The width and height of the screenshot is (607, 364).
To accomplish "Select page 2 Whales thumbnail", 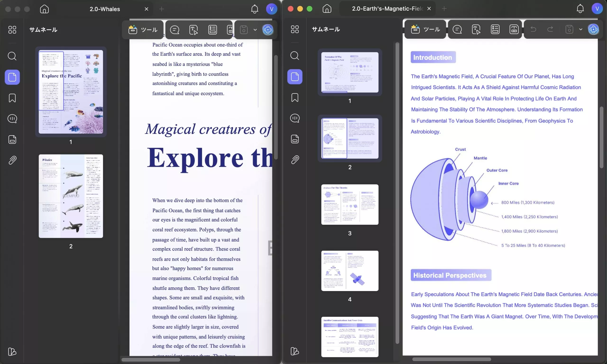I will [x=71, y=196].
